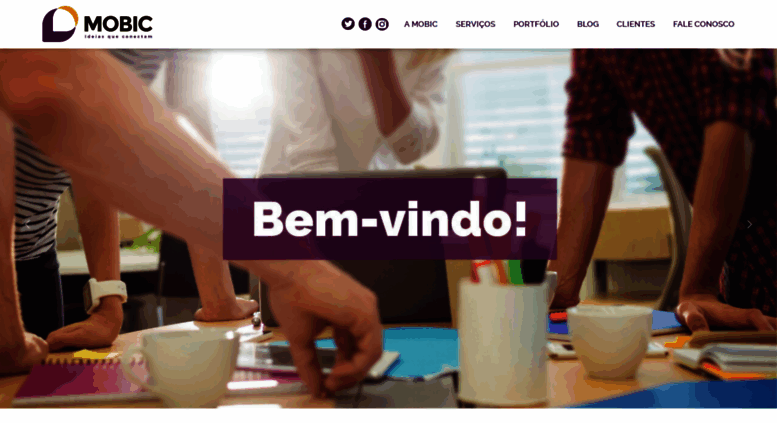Viewport: 777px width, 423px height.
Task: Click the white smartwatch in the photo
Action: tap(105, 294)
